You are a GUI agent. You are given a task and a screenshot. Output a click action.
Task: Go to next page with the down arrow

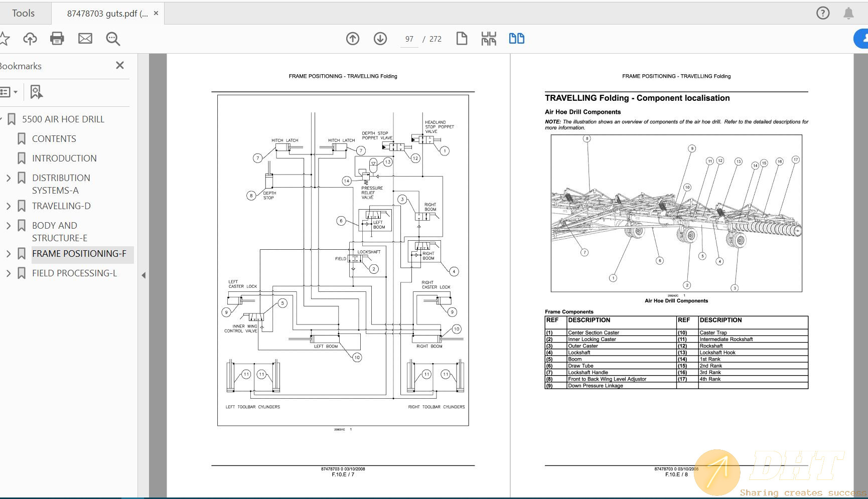tap(380, 38)
